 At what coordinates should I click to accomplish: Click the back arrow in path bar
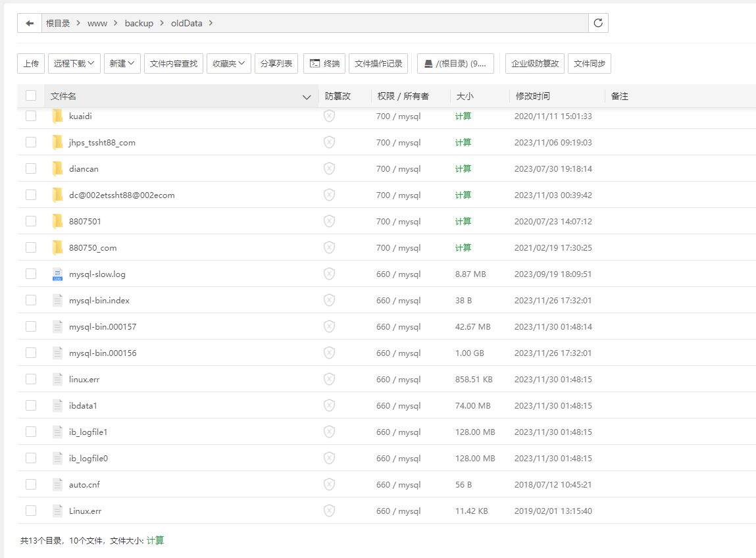(30, 23)
